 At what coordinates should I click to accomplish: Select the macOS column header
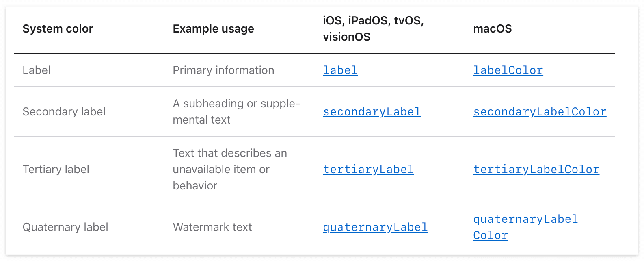[x=492, y=29]
